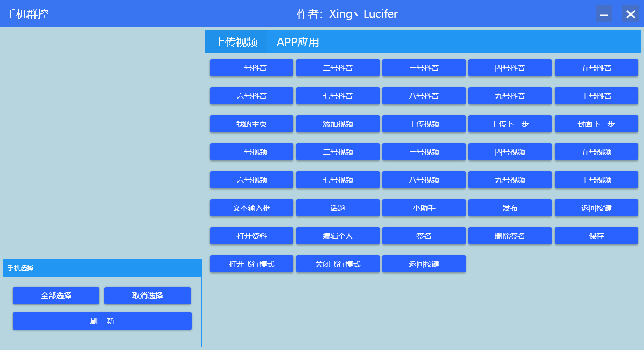This screenshot has width=644, height=350.
Task: Select the 四号视频 button
Action: [510, 152]
